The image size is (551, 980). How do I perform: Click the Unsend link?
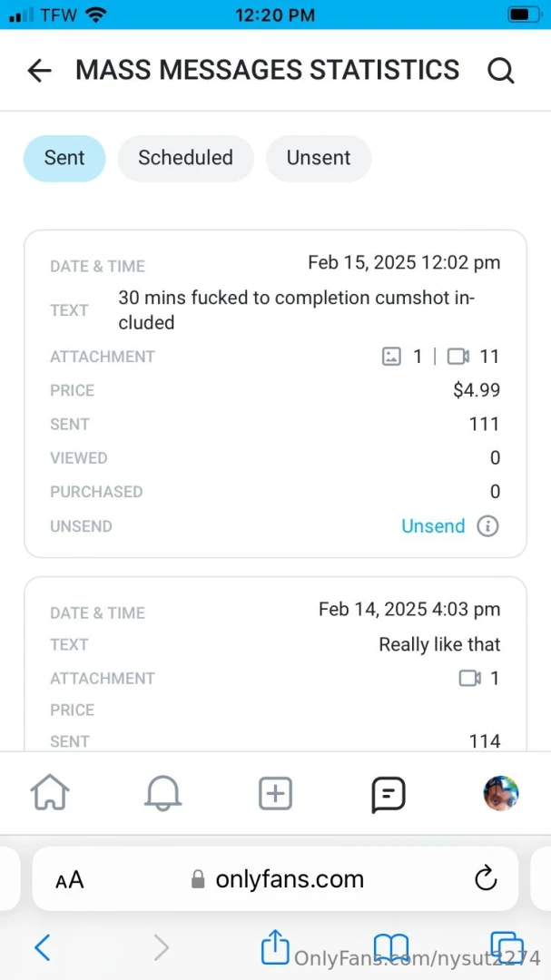pyautogui.click(x=433, y=526)
